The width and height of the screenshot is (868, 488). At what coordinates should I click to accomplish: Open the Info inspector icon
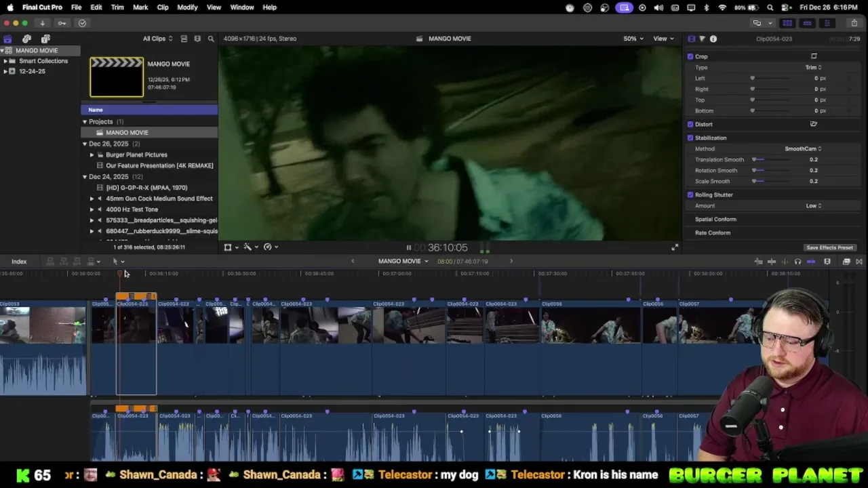(713, 39)
